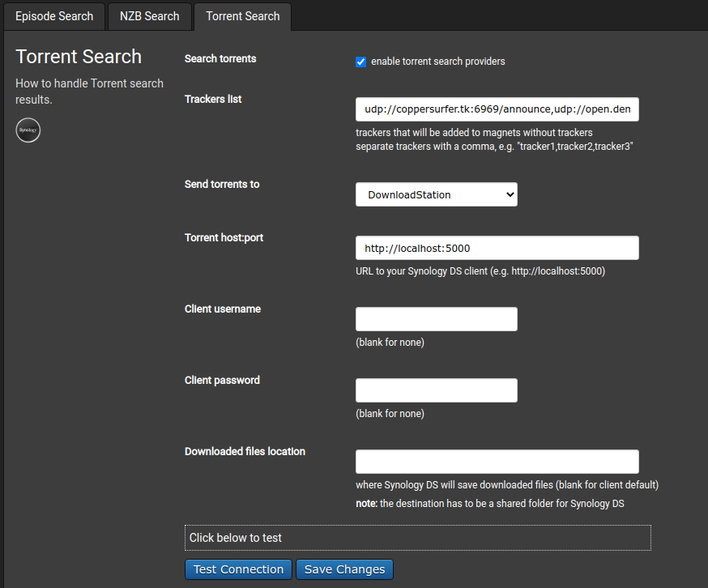
Task: Click the Torrent Search panel heading
Action: 79,57
